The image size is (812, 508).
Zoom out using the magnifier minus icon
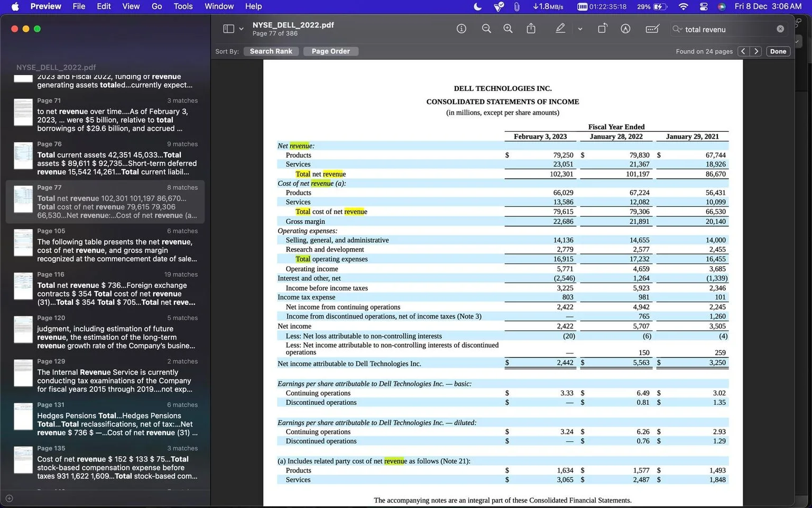[x=486, y=29]
